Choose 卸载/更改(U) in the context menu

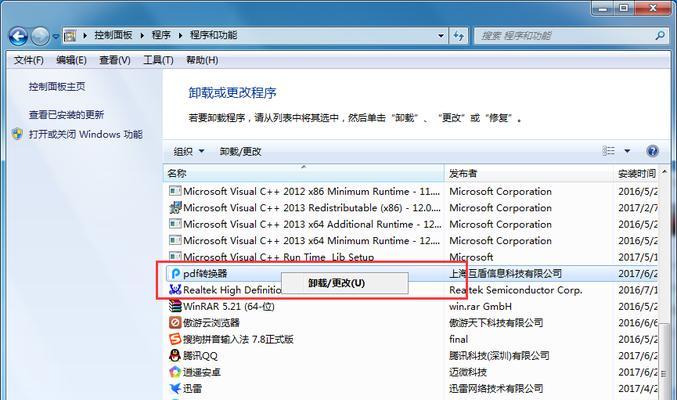345,283
